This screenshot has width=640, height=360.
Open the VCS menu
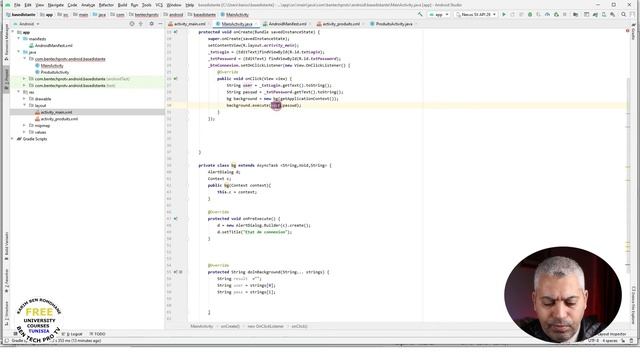[x=159, y=5]
